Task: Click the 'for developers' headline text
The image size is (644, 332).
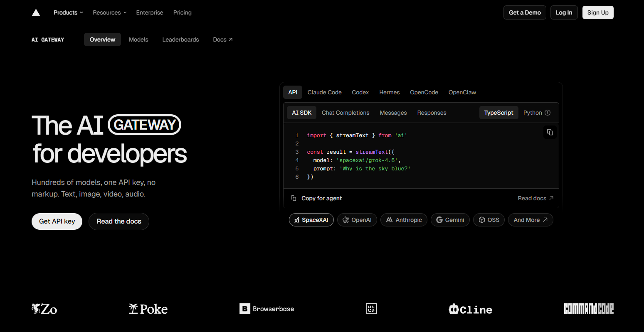Action: click(x=110, y=154)
